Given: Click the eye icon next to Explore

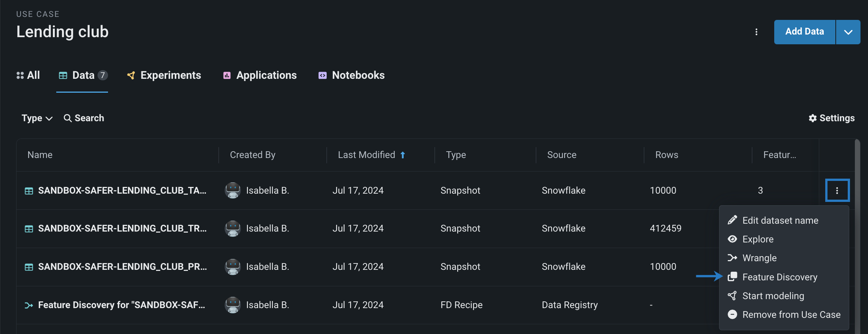Looking at the screenshot, I should pyautogui.click(x=732, y=239).
